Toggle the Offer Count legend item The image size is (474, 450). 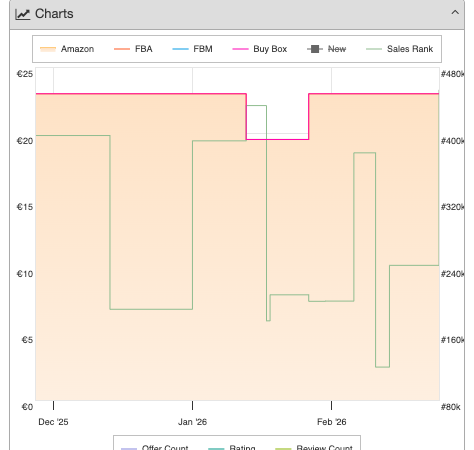point(155,447)
